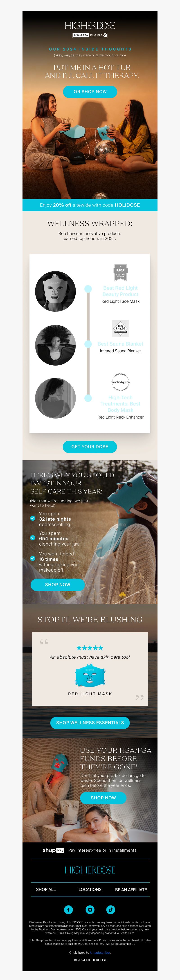The height and width of the screenshot is (980, 180).
Task: Click the Red Light Face Mask thumbnail
Action: pyautogui.click(x=55, y=292)
